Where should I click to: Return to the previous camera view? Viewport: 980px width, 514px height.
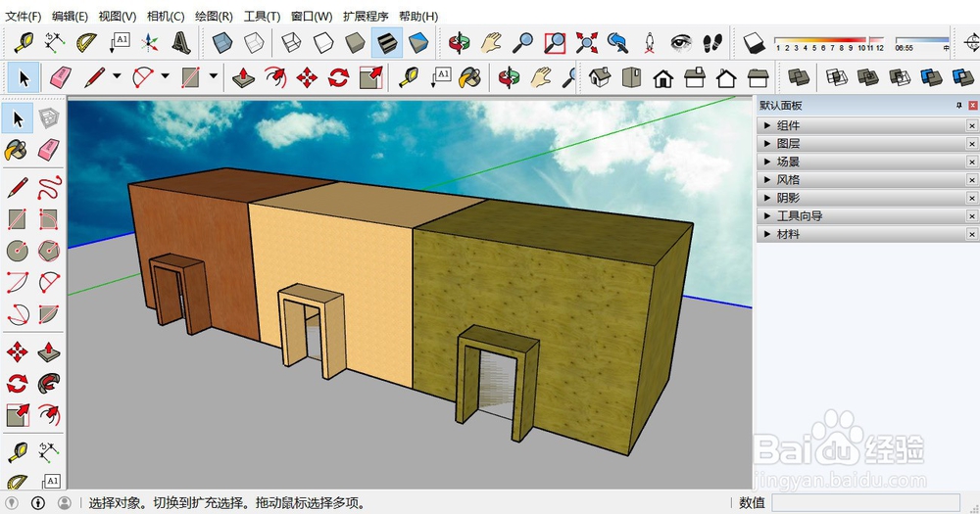pyautogui.click(x=617, y=42)
